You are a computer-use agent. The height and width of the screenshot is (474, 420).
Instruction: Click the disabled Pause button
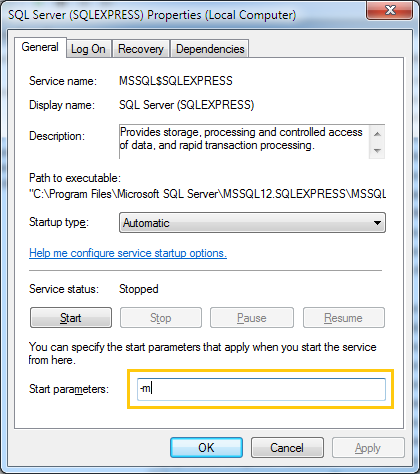click(252, 318)
